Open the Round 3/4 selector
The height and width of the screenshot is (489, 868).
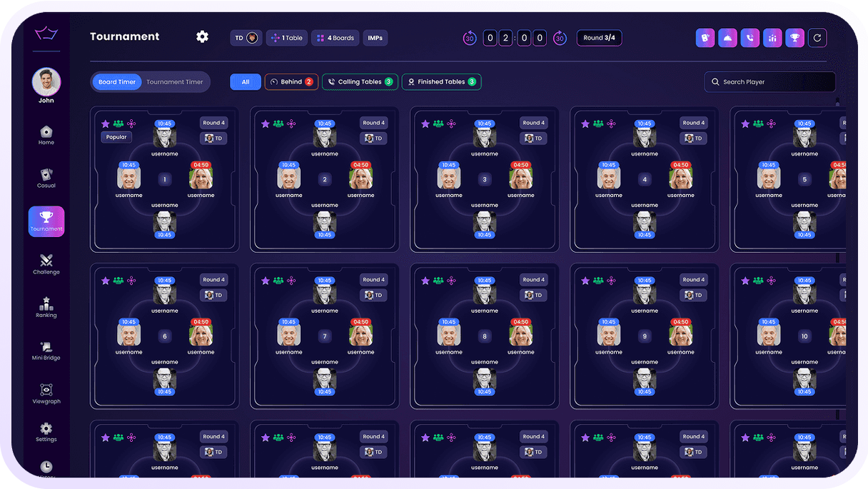coord(599,37)
